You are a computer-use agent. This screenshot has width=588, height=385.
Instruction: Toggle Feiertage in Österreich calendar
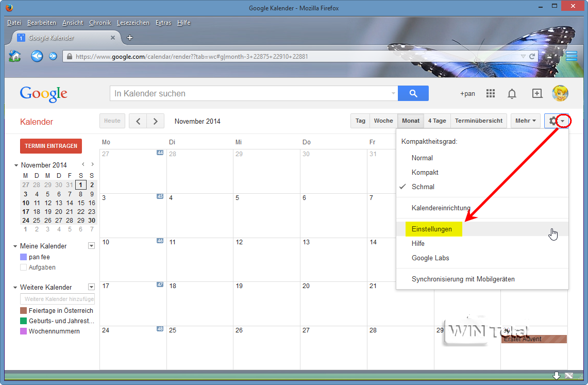coord(23,310)
